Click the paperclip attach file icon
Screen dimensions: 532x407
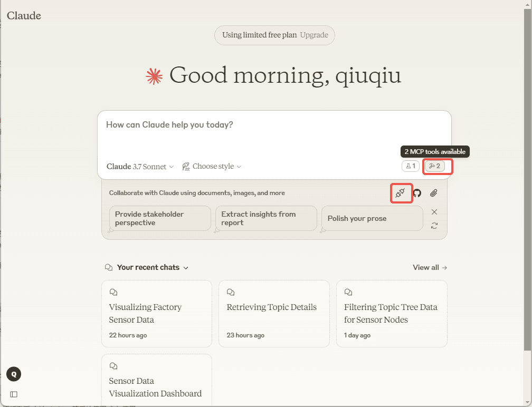[434, 193]
